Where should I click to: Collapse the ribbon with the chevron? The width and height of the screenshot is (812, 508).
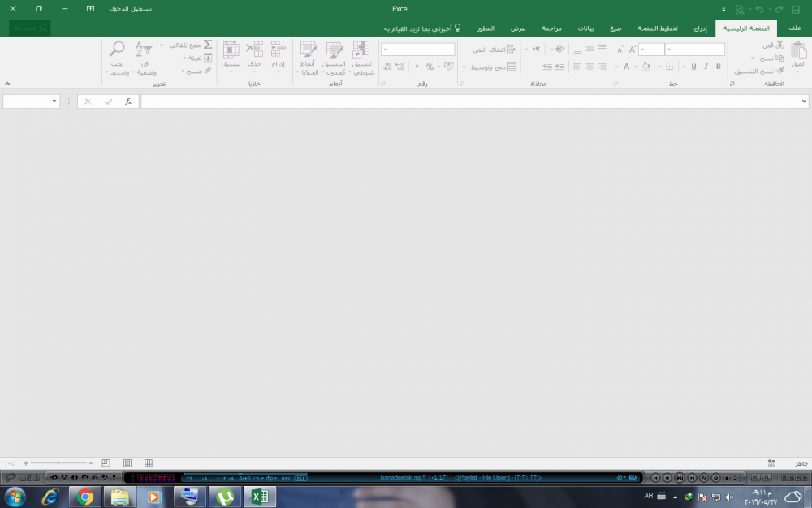click(x=7, y=84)
